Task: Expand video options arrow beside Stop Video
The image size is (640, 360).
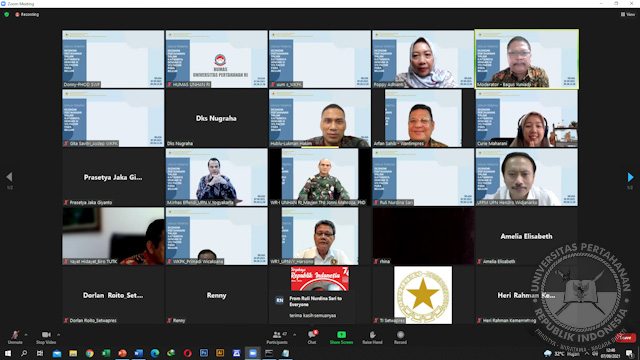Action: pyautogui.click(x=59, y=335)
